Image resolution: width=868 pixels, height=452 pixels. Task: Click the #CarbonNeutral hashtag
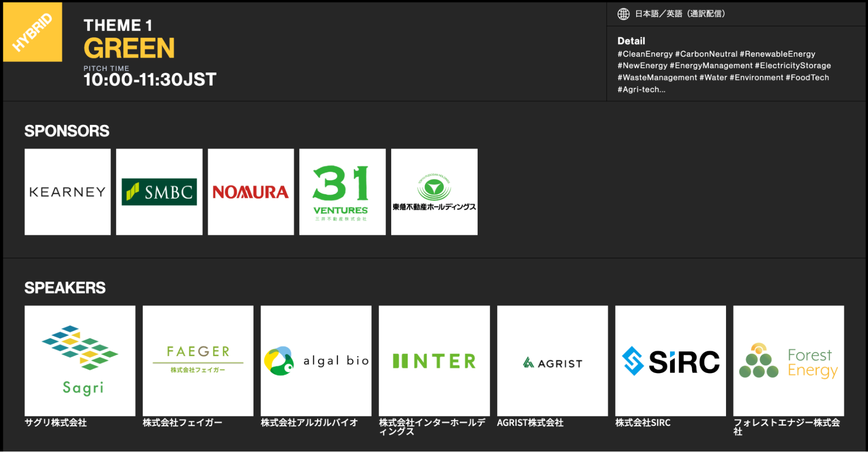pos(706,54)
